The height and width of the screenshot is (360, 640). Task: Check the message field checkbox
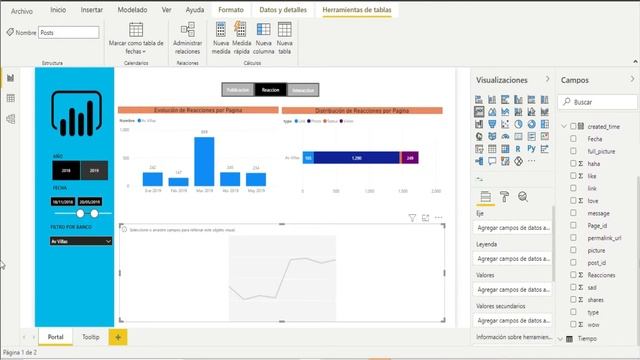coord(573,213)
